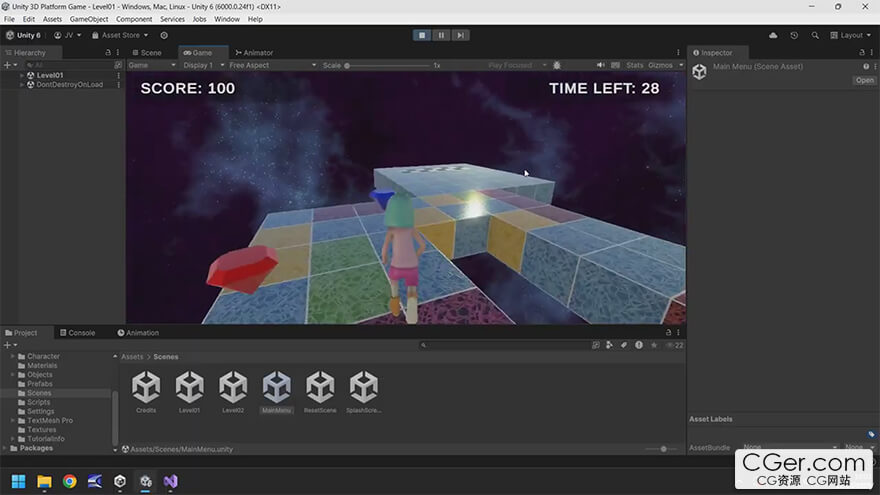
Task: Open the Game view mode dropdown
Action: 152,66
